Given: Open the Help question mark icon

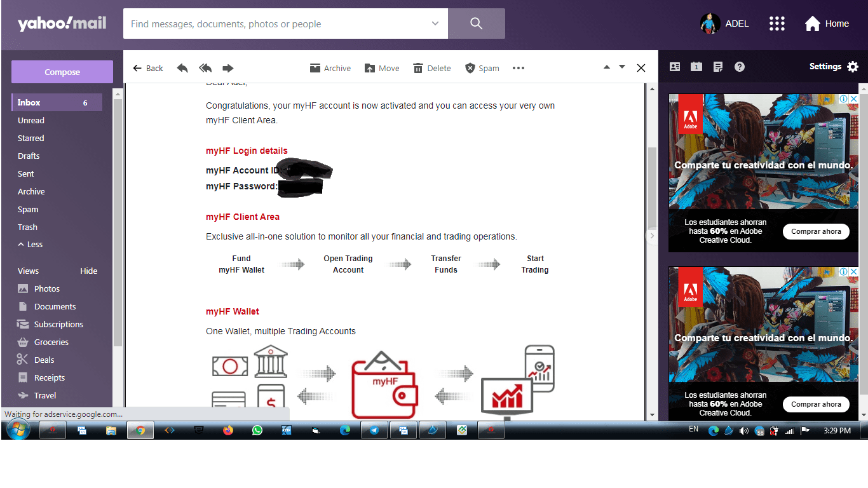Looking at the screenshot, I should 740,67.
